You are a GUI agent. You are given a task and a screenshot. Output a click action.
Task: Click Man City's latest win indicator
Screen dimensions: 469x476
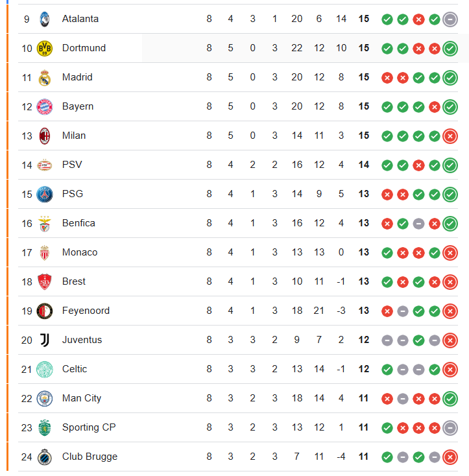[x=450, y=399]
